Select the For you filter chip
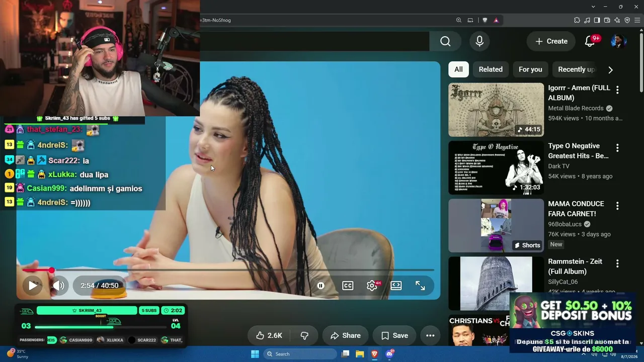This screenshot has height=362, width=644. 530,69
